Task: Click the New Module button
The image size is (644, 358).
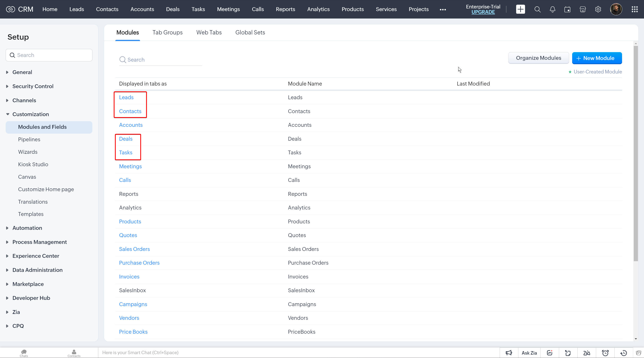Action: coord(597,58)
